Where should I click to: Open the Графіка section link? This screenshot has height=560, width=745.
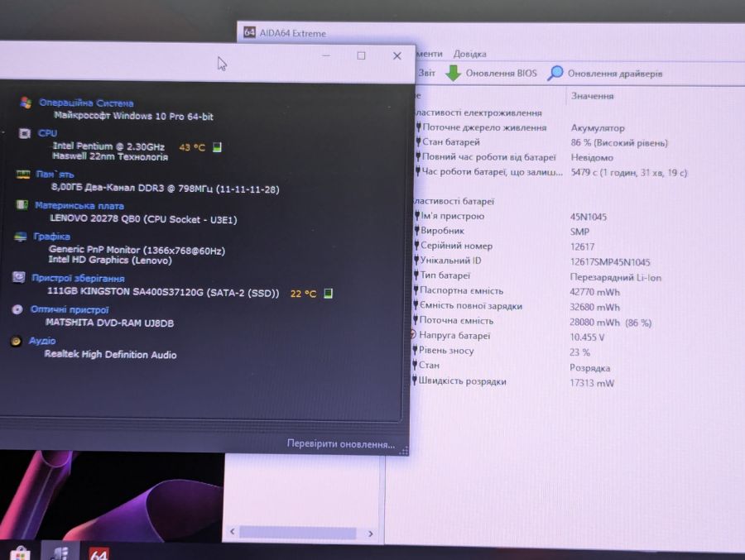[x=52, y=236]
